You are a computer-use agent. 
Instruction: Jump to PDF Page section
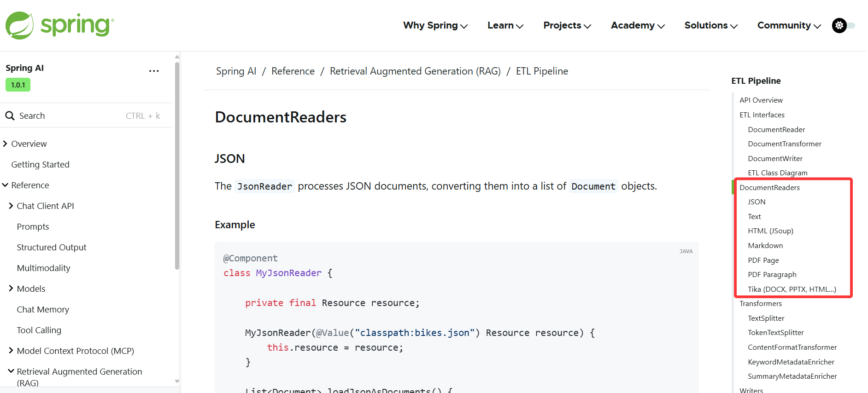(x=763, y=260)
